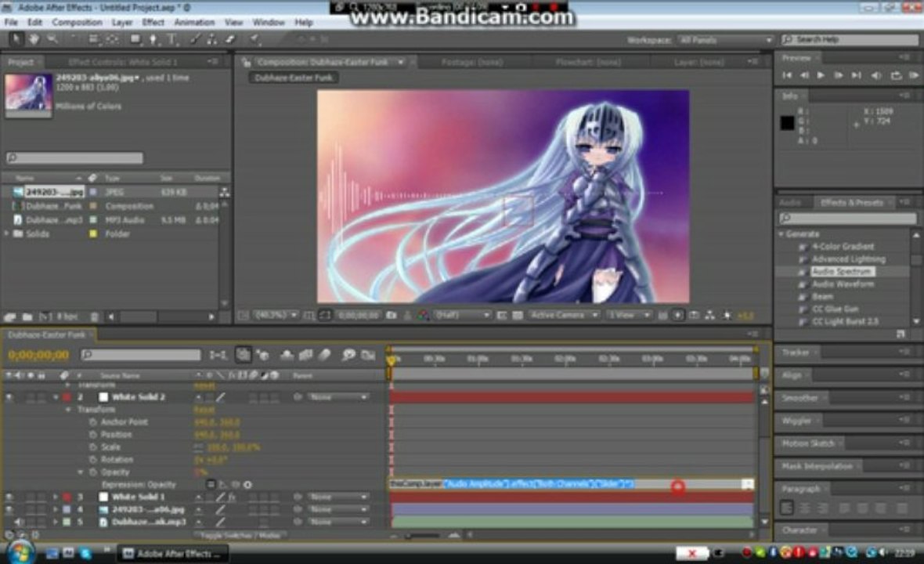Toggle audio speaker of Dubhaze mp3 layer
The width and height of the screenshot is (924, 564).
point(19,522)
